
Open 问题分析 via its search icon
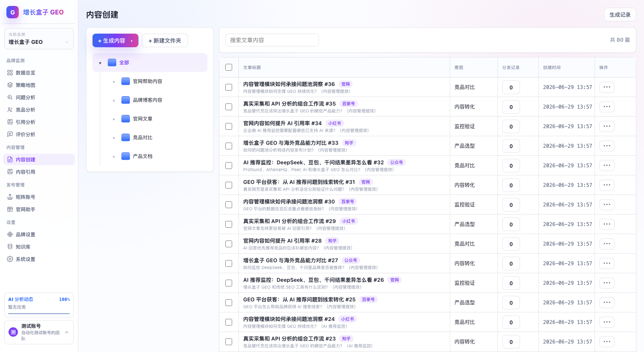[10, 97]
